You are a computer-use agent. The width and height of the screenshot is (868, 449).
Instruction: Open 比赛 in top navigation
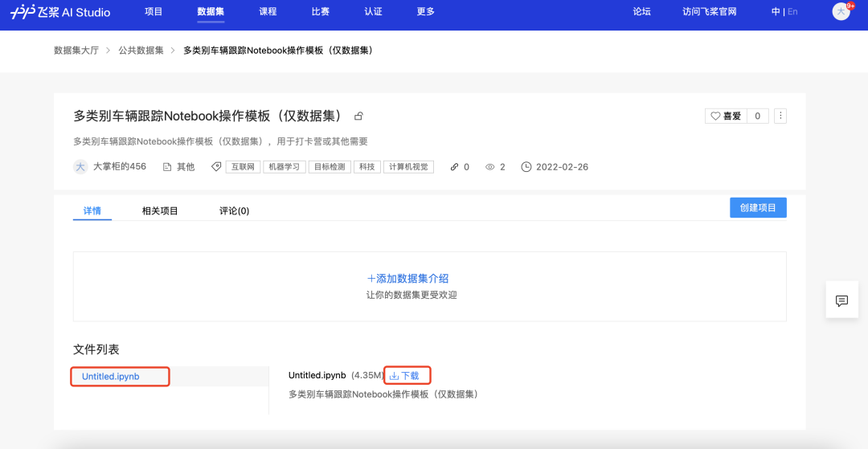click(321, 11)
